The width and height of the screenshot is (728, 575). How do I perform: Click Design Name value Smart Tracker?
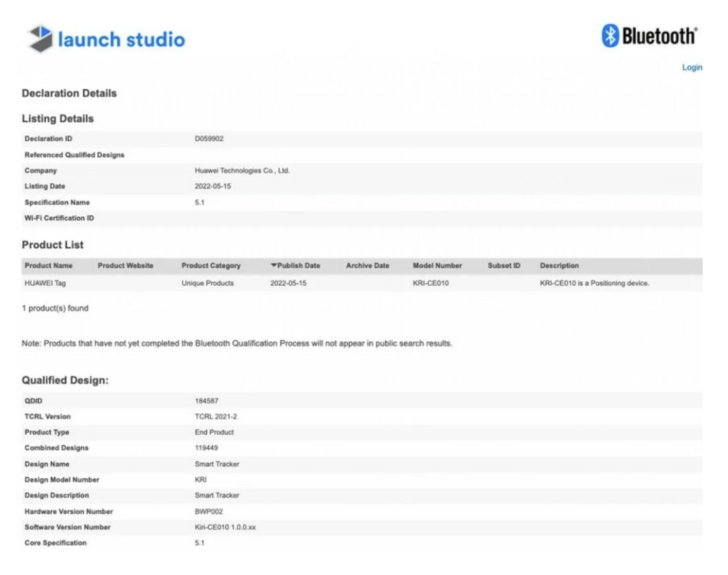click(x=217, y=464)
